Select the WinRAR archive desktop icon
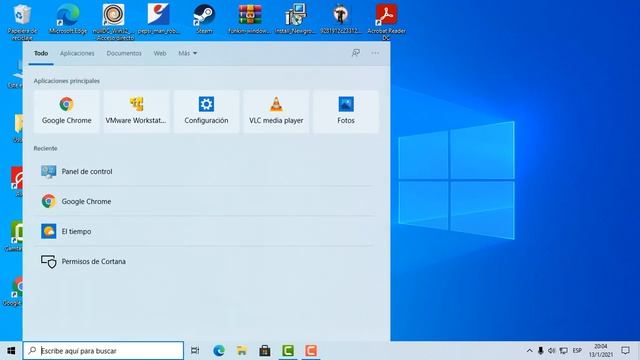The height and width of the screenshot is (360, 640). click(x=249, y=20)
